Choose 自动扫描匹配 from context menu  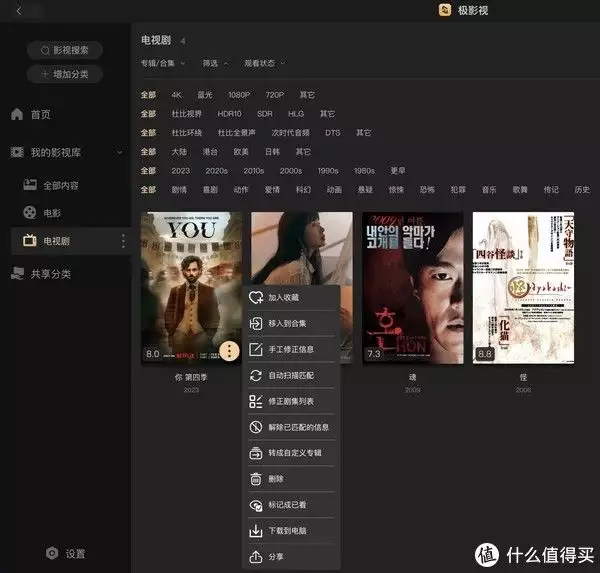pyautogui.click(x=292, y=375)
